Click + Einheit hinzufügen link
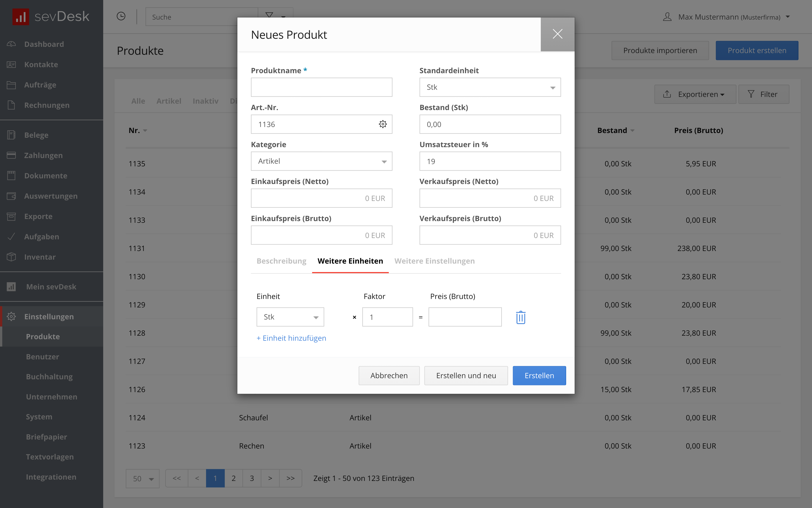This screenshot has height=508, width=812. point(291,338)
